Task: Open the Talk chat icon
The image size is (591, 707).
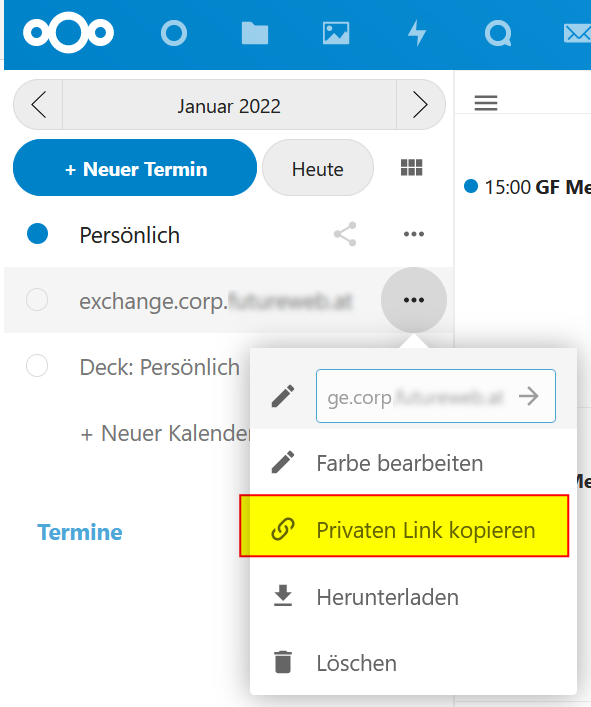Action: coord(498,33)
